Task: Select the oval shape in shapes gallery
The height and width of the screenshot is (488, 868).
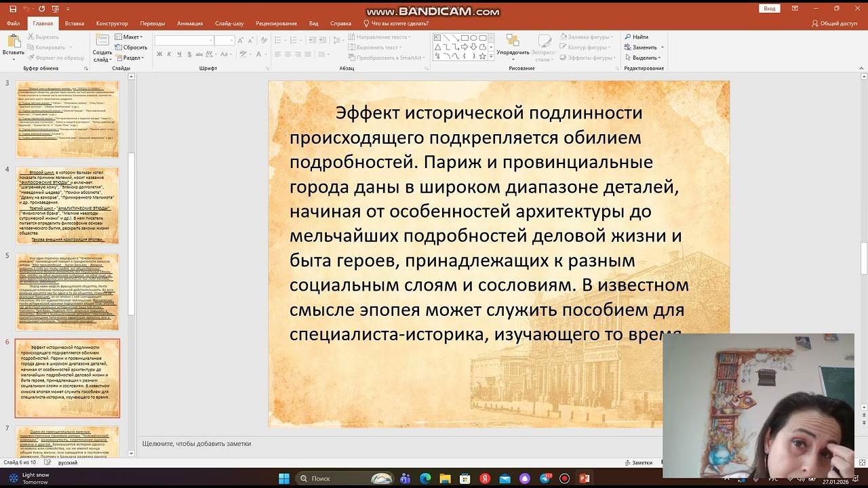Action: click(x=473, y=38)
